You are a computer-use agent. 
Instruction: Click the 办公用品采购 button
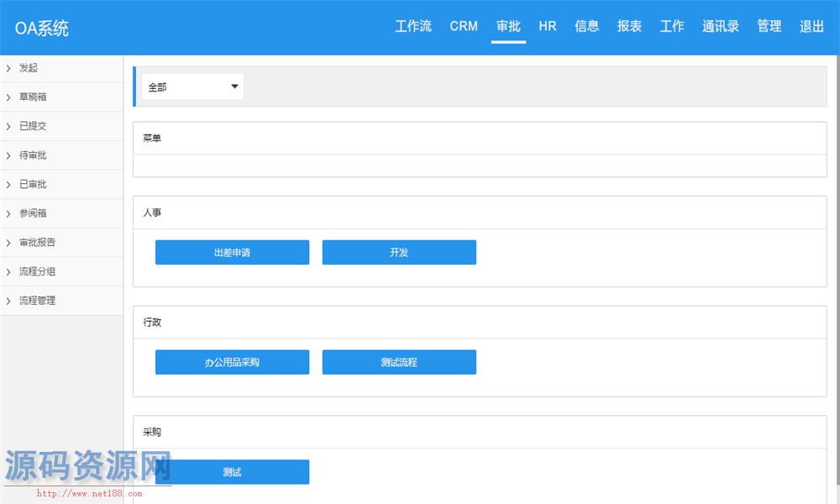232,363
